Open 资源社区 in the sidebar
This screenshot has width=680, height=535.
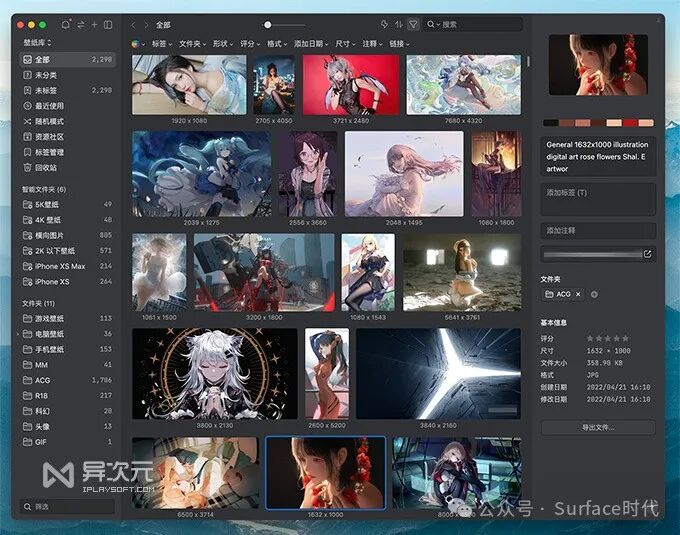click(68, 137)
